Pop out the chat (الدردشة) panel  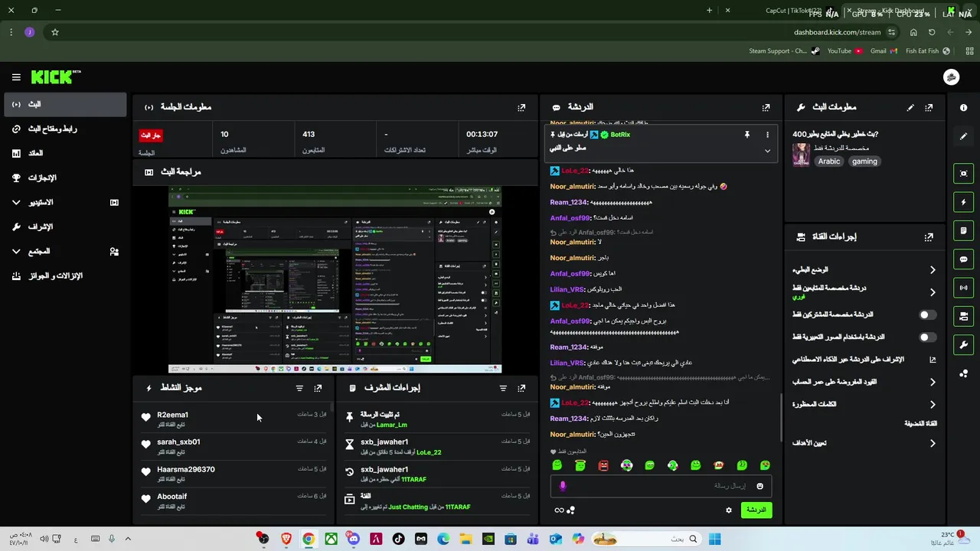click(x=766, y=108)
